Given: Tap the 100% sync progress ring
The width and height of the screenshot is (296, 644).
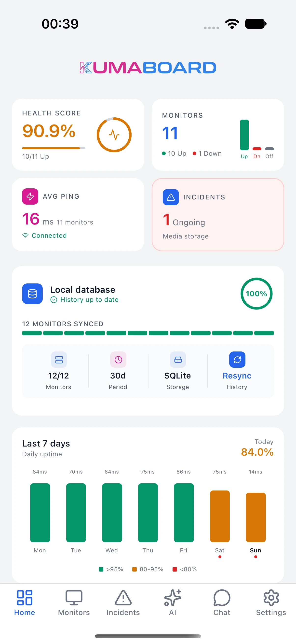Looking at the screenshot, I should point(256,294).
